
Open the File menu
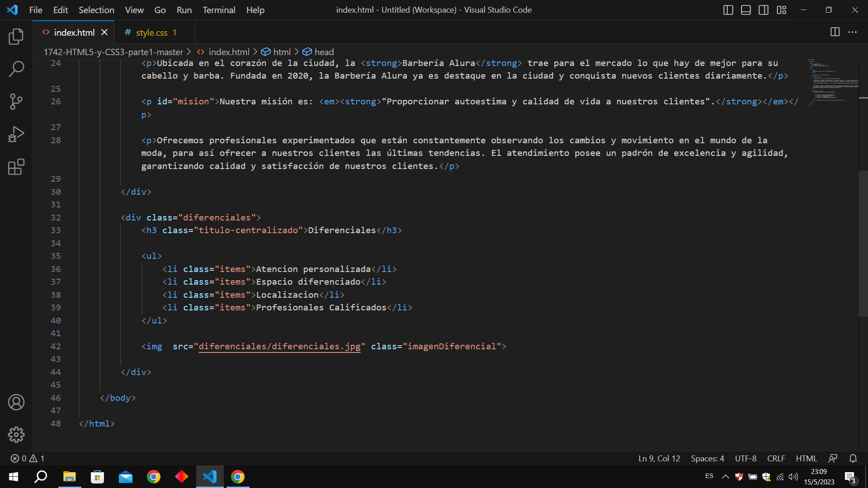point(36,10)
